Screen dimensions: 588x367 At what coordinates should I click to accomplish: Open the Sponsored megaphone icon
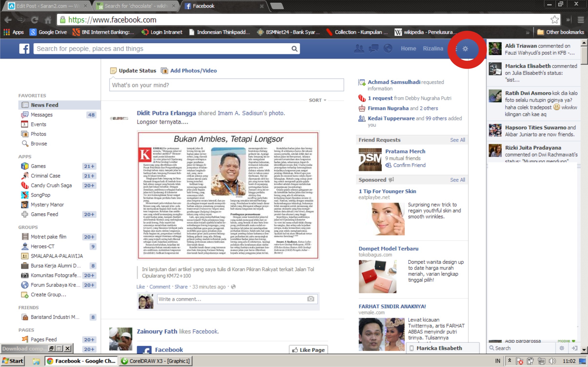391,180
